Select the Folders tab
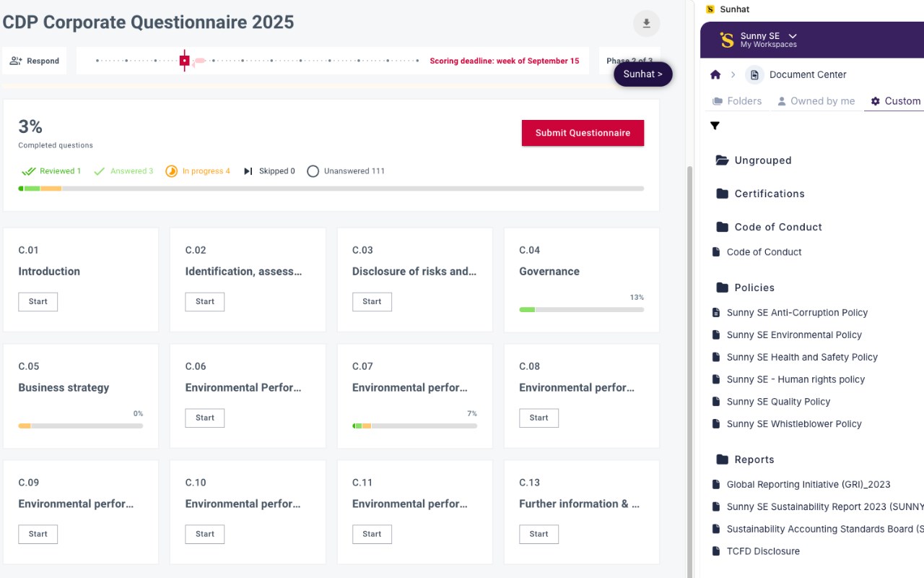The width and height of the screenshot is (924, 578). click(737, 101)
